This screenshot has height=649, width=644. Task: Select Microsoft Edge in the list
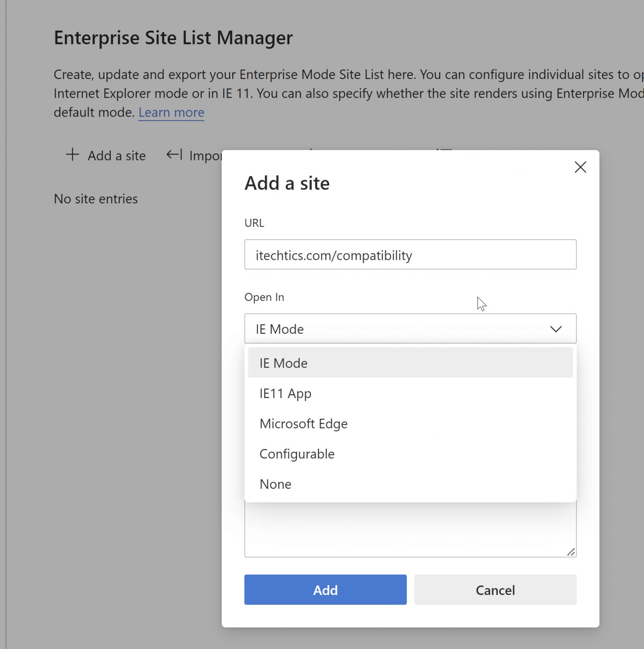(x=303, y=424)
